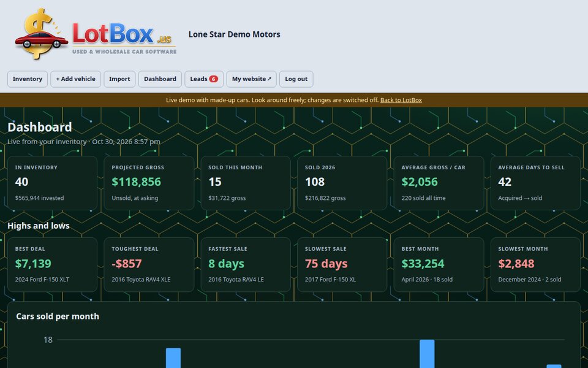Open Leads with 6 badge
Viewport: 588px width, 368px height.
(204, 79)
